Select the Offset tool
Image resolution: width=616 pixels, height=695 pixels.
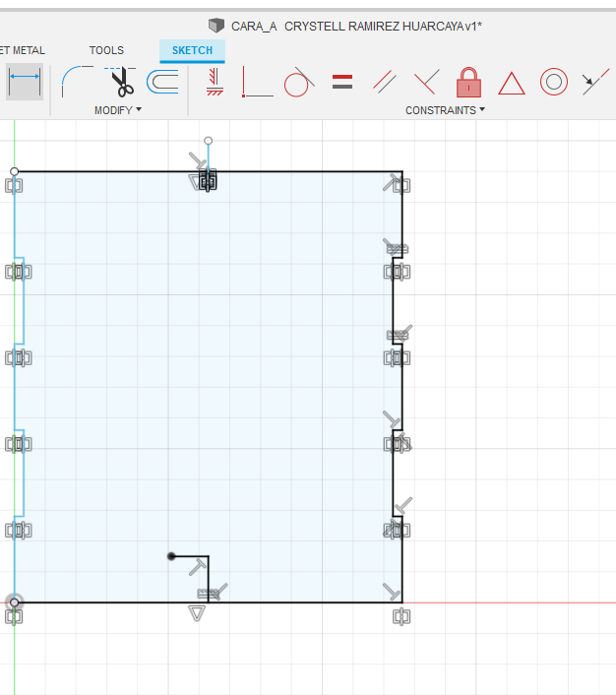(162, 82)
